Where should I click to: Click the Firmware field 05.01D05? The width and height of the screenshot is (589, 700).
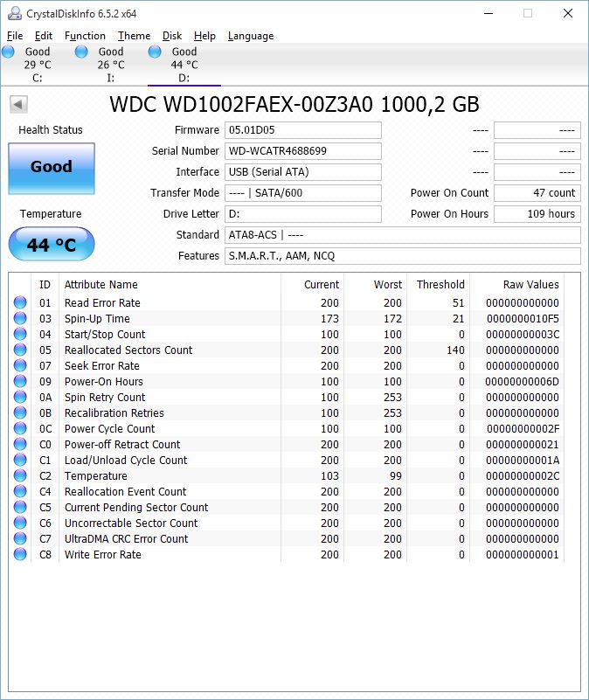302,130
